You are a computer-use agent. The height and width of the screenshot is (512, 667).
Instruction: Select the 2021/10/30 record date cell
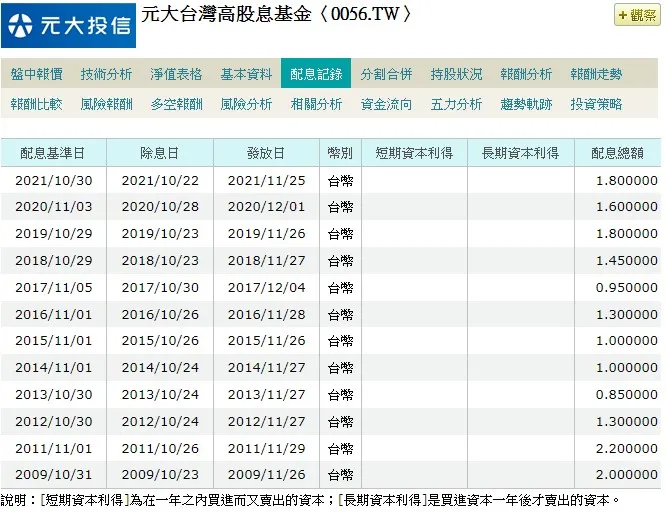click(54, 181)
